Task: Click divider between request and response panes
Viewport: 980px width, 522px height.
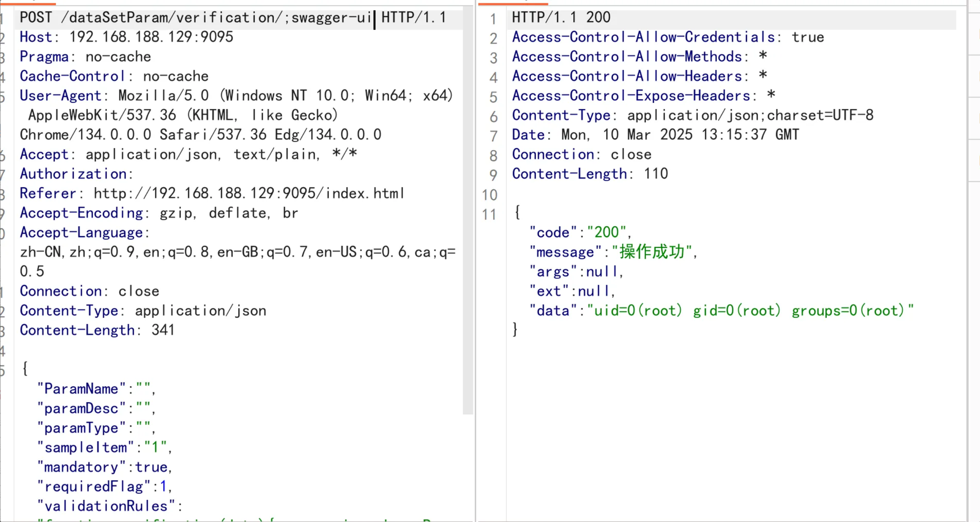Action: 476,261
